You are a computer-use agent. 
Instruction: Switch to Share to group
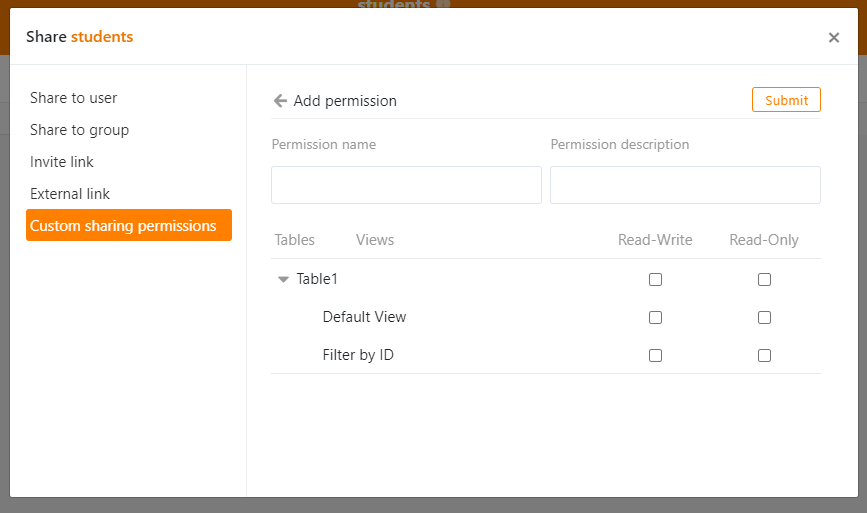pyautogui.click(x=79, y=130)
